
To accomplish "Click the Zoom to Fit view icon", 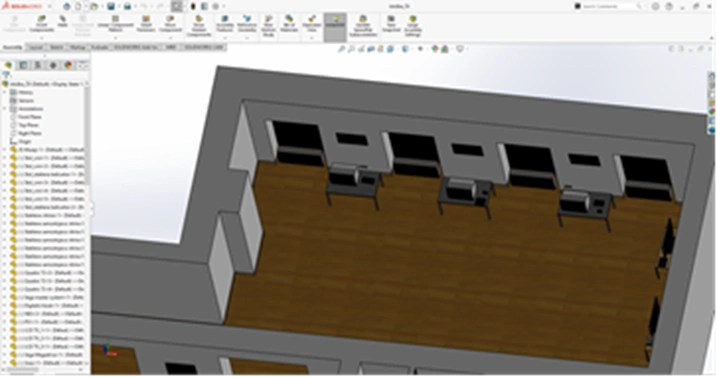I will (x=342, y=49).
